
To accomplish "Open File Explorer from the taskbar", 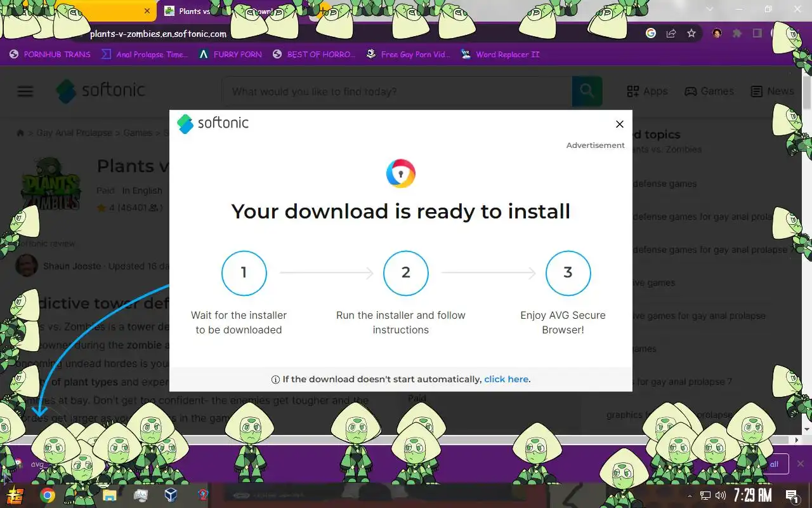I will pos(109,495).
